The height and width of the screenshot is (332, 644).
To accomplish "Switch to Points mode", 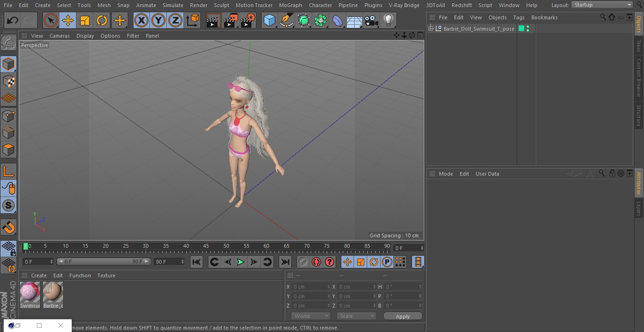I will tap(8, 115).
